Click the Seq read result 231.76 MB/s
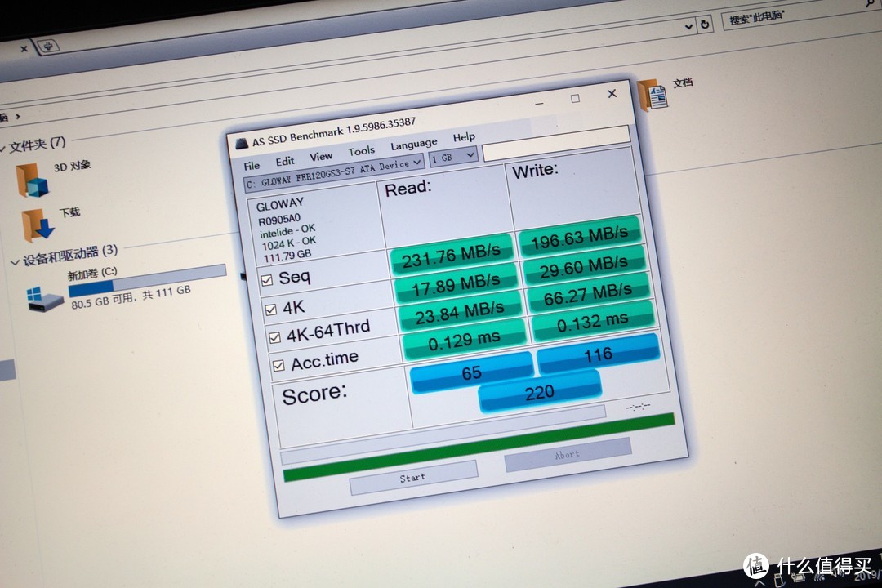This screenshot has width=882, height=588. click(451, 255)
